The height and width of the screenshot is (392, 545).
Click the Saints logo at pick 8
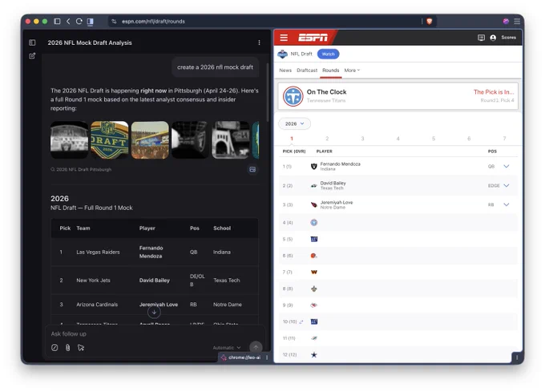[x=314, y=289]
